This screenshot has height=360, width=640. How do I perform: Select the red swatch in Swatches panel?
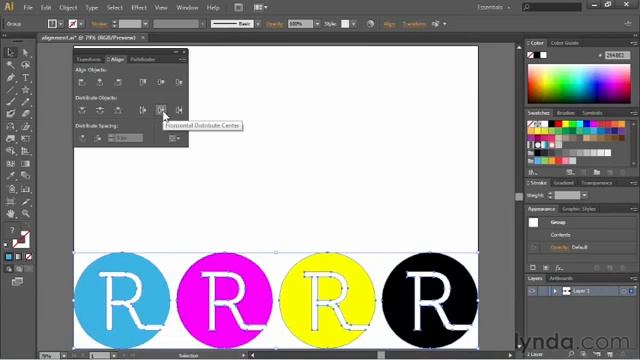[558, 124]
